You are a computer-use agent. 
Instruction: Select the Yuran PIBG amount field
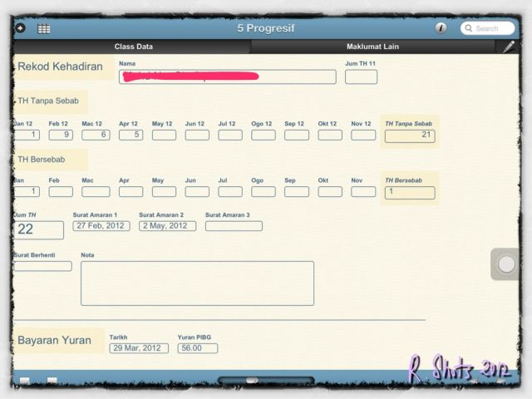pos(197,348)
